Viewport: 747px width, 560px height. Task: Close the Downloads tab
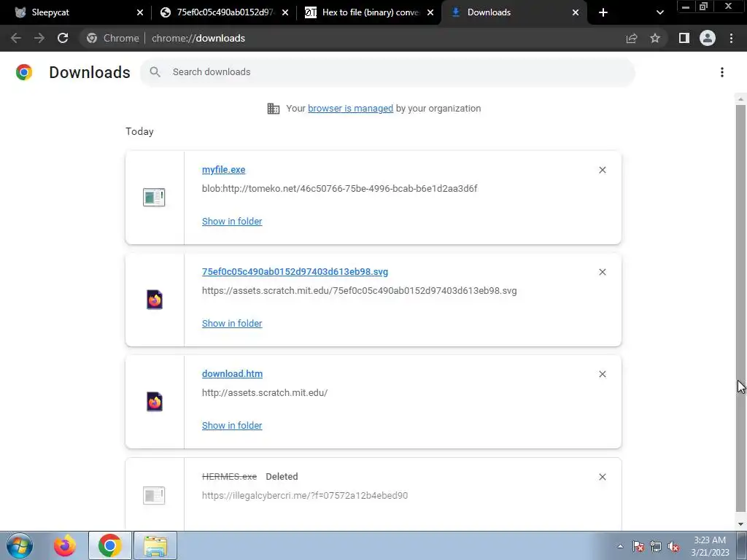pos(576,12)
